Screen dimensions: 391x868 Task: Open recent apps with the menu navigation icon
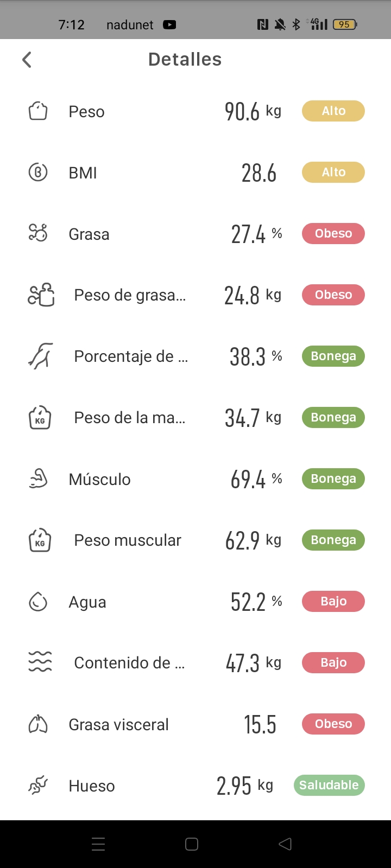click(98, 844)
